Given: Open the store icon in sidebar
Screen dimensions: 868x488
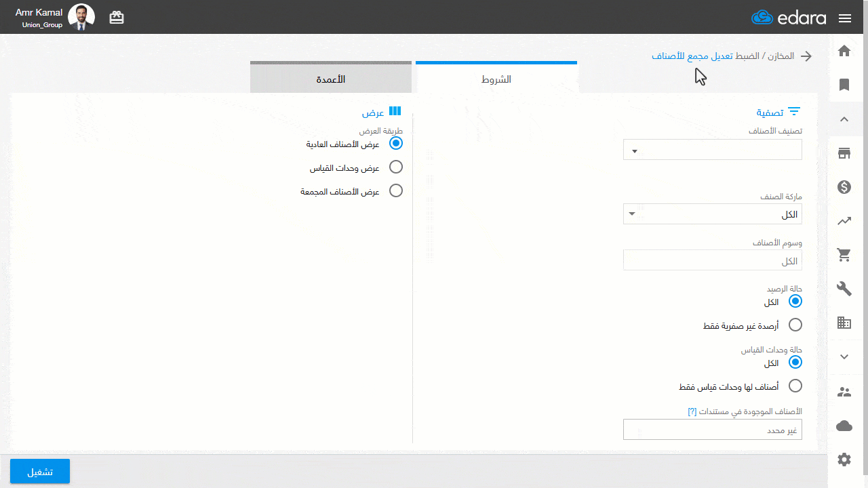Looking at the screenshot, I should (x=844, y=153).
